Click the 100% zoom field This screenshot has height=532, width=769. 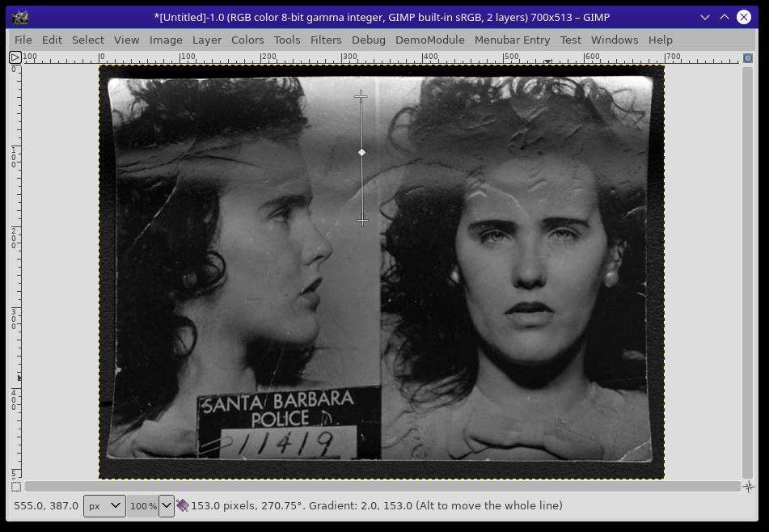tap(143, 505)
